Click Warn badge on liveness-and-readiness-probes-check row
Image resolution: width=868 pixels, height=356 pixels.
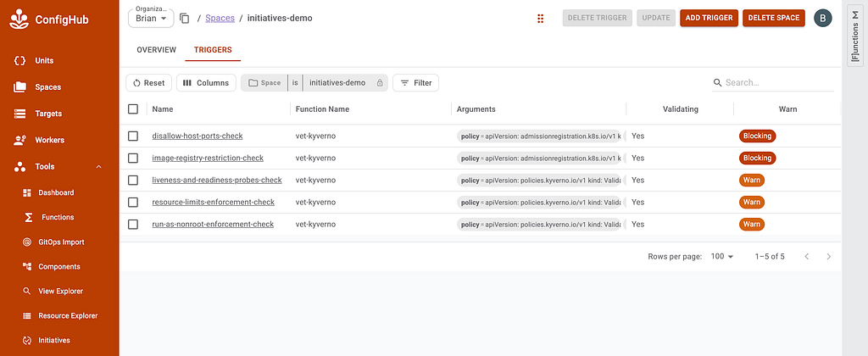pos(752,180)
